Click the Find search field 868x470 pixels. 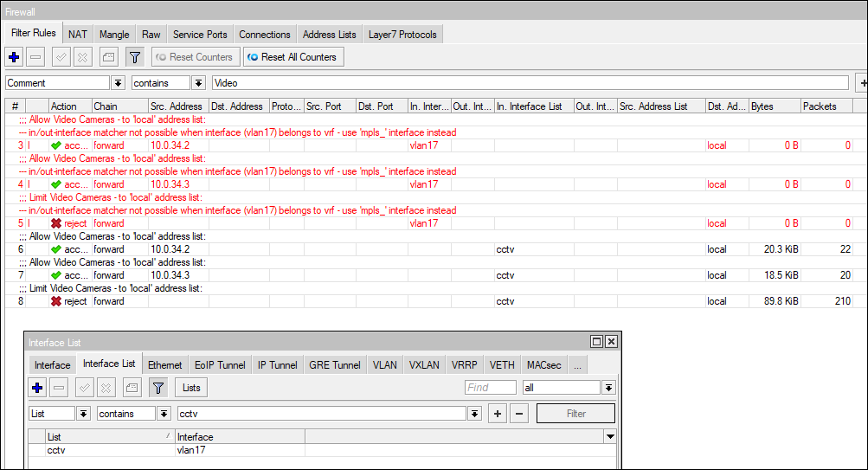pos(491,388)
